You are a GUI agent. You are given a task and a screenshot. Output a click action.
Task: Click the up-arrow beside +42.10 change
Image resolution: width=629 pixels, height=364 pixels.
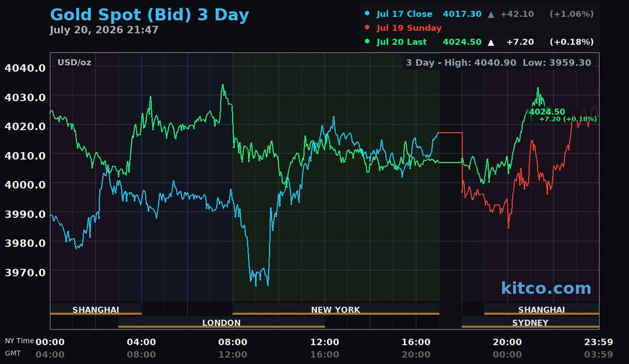(491, 14)
